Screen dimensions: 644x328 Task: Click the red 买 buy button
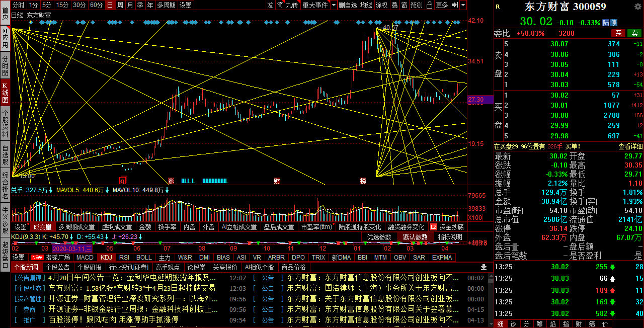tap(619, 33)
